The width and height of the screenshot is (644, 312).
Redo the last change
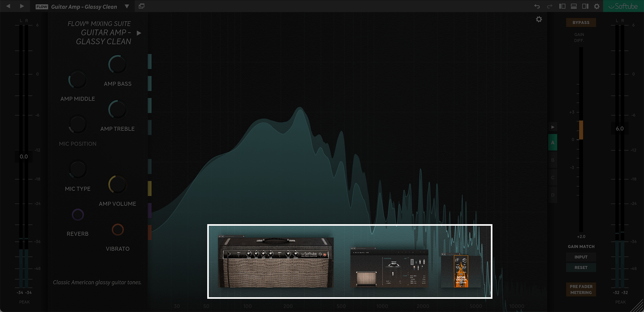550,6
